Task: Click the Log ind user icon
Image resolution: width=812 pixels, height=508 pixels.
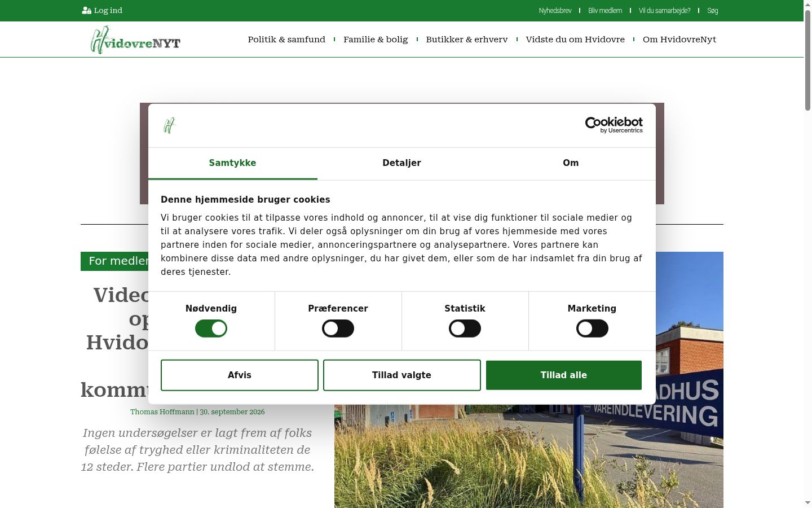Action: (x=86, y=11)
